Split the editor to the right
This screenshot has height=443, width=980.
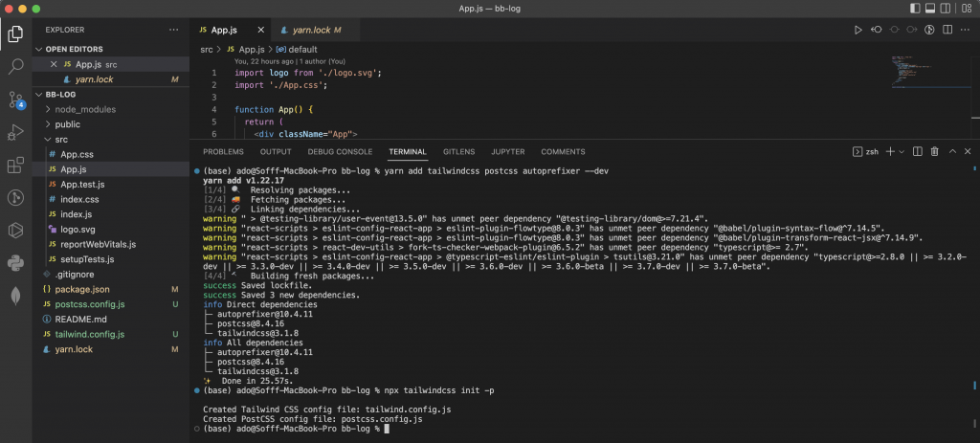pyautogui.click(x=947, y=30)
